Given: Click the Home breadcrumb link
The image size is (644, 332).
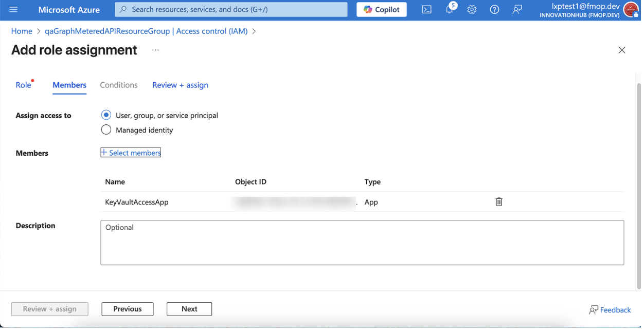Looking at the screenshot, I should (22, 31).
